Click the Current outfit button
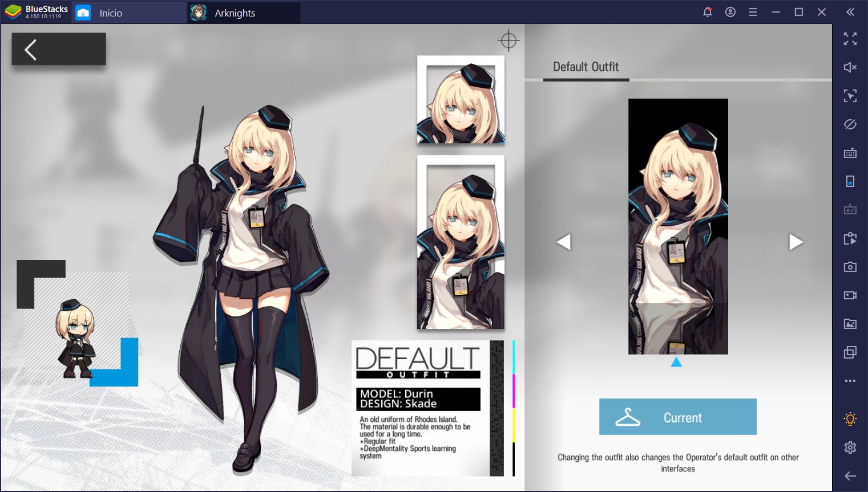This screenshot has height=492, width=868. (x=678, y=417)
